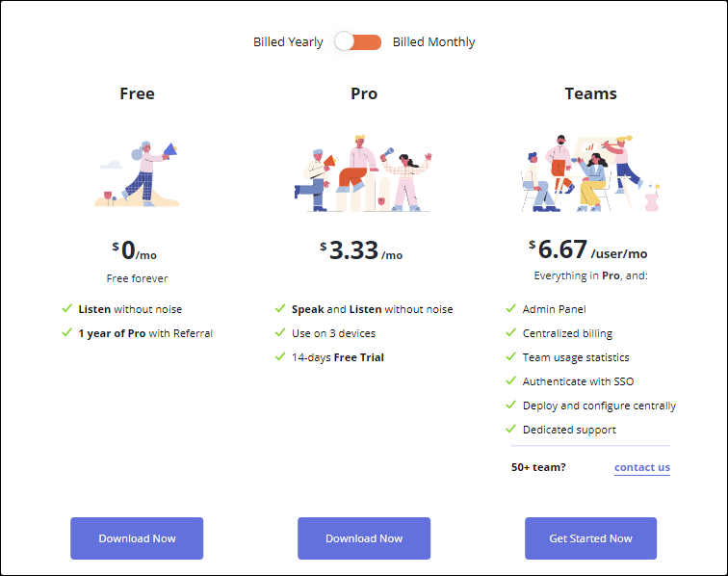This screenshot has width=728, height=576.
Task: Click the checkmark beside Use on 3 devices
Action: point(280,333)
